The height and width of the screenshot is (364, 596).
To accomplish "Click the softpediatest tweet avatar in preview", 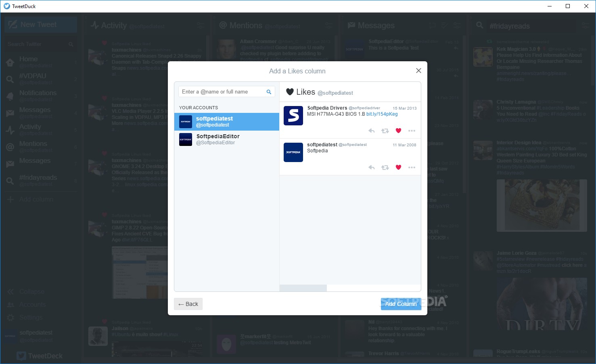I will 293,152.
